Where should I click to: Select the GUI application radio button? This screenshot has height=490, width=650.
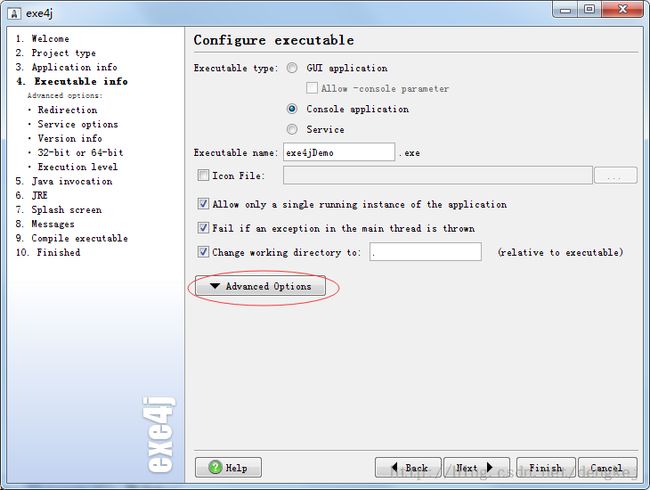coord(292,68)
